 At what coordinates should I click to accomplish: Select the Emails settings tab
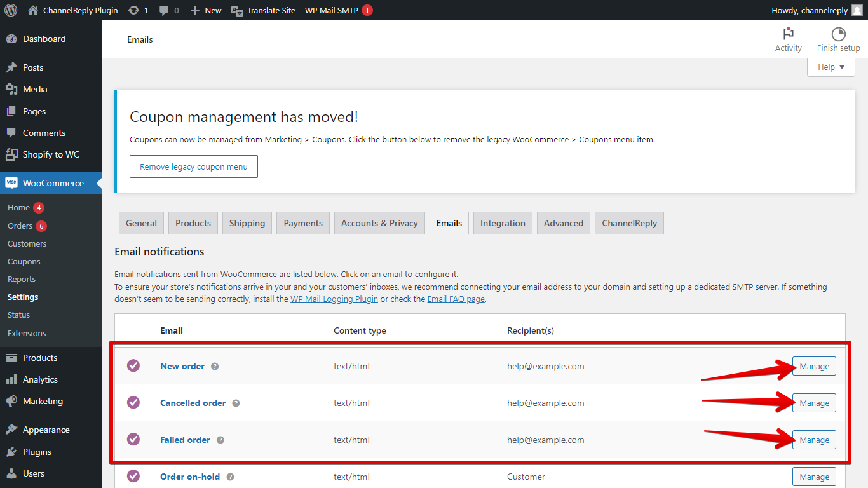449,223
